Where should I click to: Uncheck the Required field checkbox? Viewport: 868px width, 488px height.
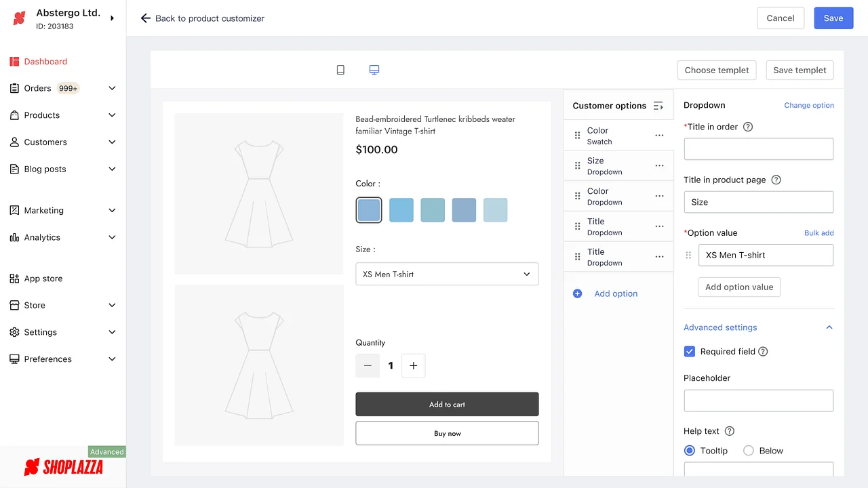pyautogui.click(x=690, y=351)
